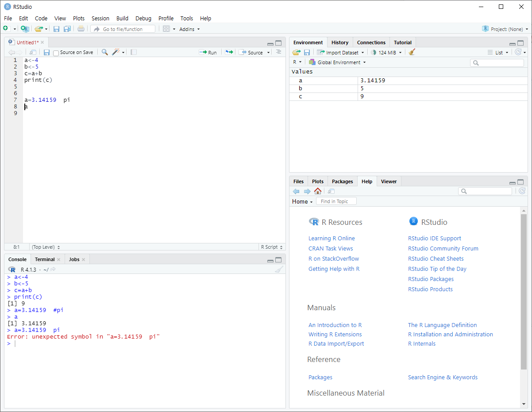The height and width of the screenshot is (412, 532).
Task: Open the Session menu
Action: (x=100, y=18)
